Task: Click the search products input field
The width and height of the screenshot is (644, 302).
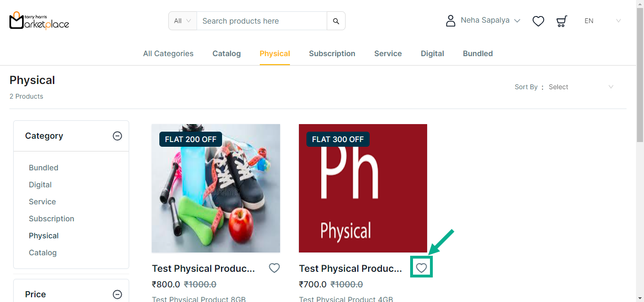Action: (x=262, y=21)
